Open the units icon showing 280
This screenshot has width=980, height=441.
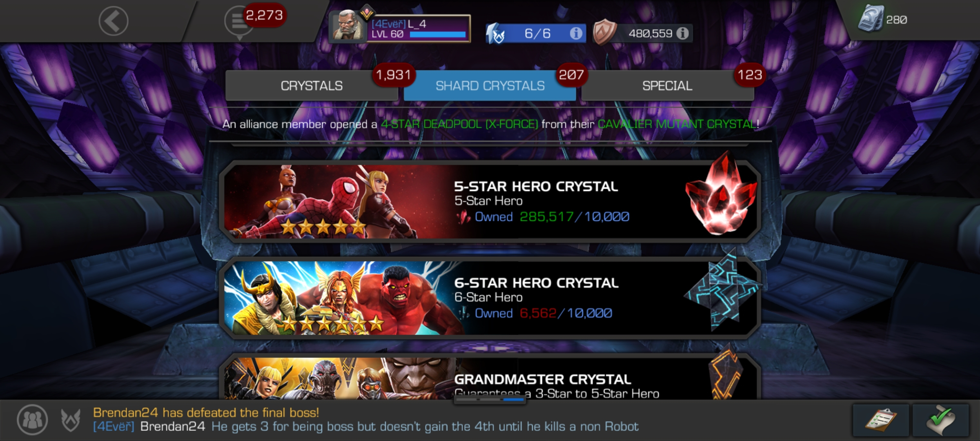click(x=871, y=19)
